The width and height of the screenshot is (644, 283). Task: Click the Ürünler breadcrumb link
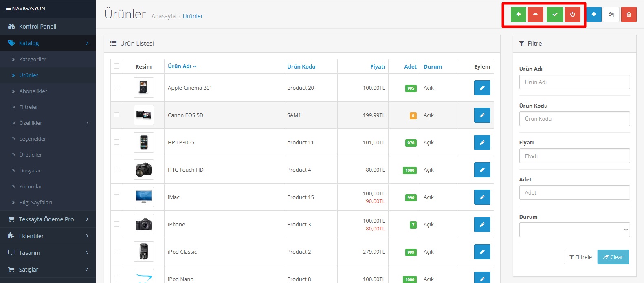(x=193, y=16)
